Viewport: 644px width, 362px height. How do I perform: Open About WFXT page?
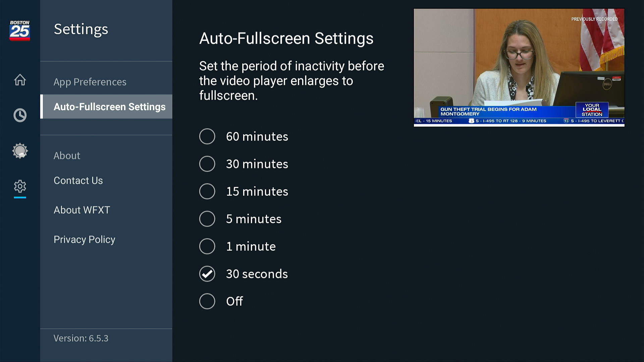pyautogui.click(x=82, y=210)
